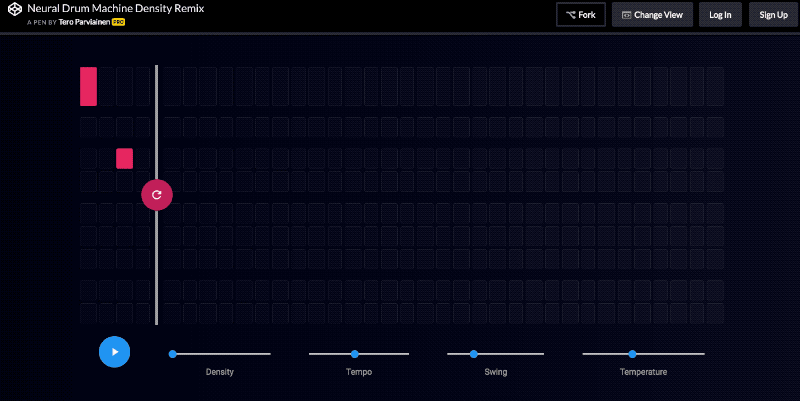Click the Temperature slider handle

pyautogui.click(x=632, y=354)
